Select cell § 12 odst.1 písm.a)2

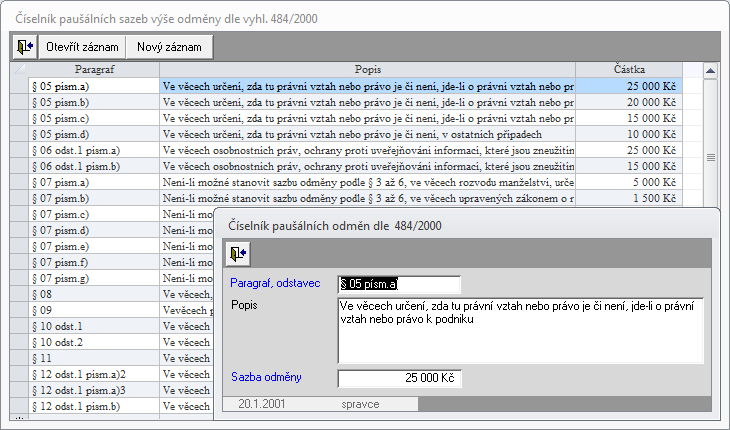[94, 374]
